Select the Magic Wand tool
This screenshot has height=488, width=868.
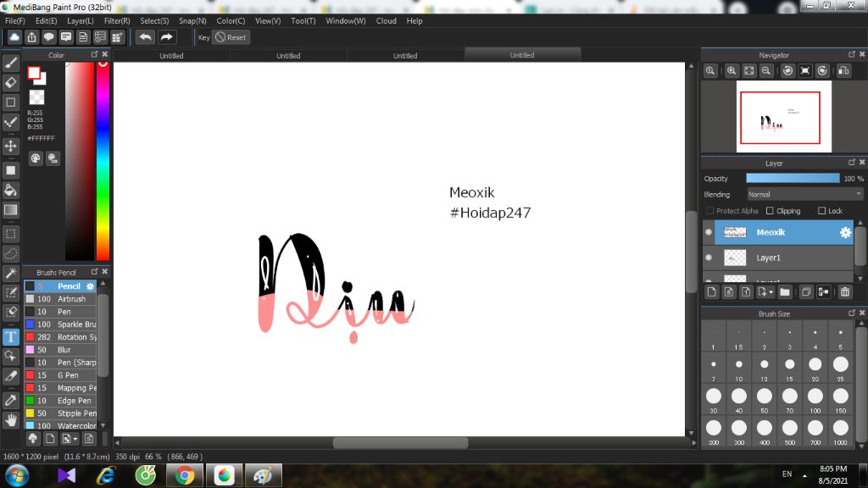[10, 273]
